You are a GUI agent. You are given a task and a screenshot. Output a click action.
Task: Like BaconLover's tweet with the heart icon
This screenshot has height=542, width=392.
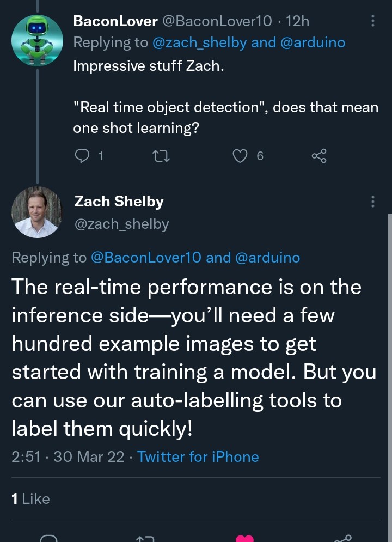240,156
